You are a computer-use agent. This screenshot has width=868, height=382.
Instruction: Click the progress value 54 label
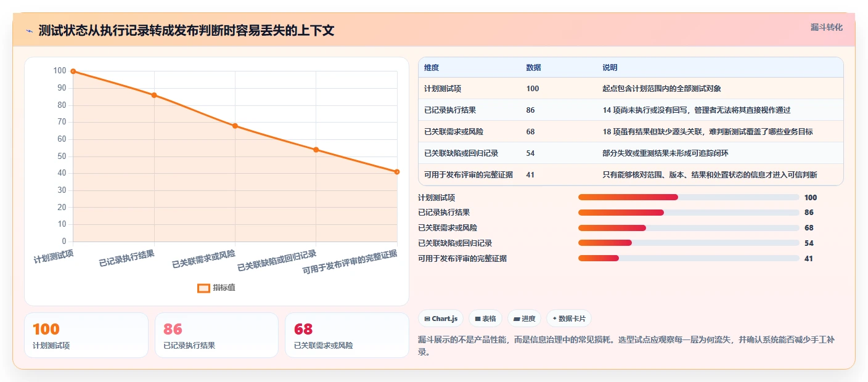pos(809,243)
